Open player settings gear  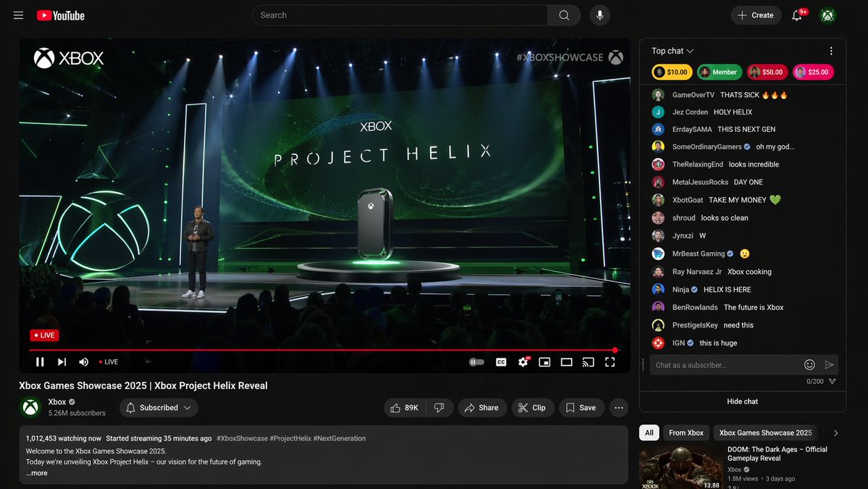click(523, 362)
